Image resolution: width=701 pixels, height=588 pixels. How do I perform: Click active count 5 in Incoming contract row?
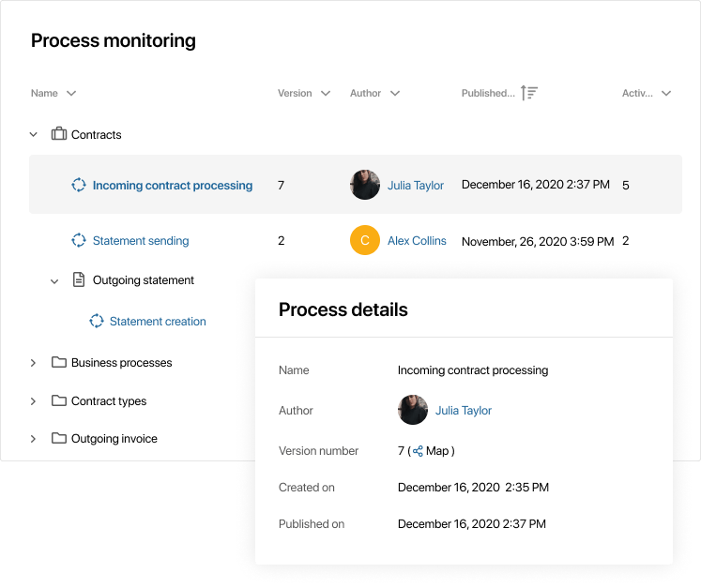[x=625, y=185]
